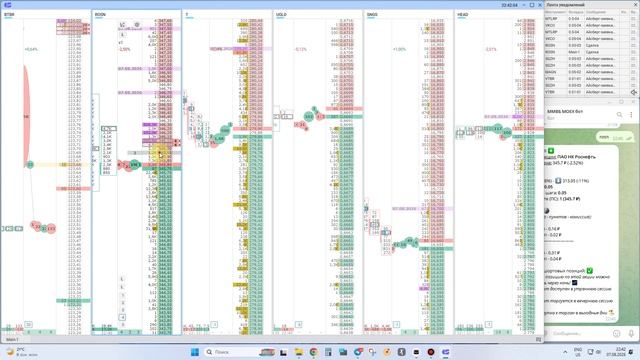The width and height of the screenshot is (640, 360).
Task: Select the SNGS order book tab
Action: (372, 15)
